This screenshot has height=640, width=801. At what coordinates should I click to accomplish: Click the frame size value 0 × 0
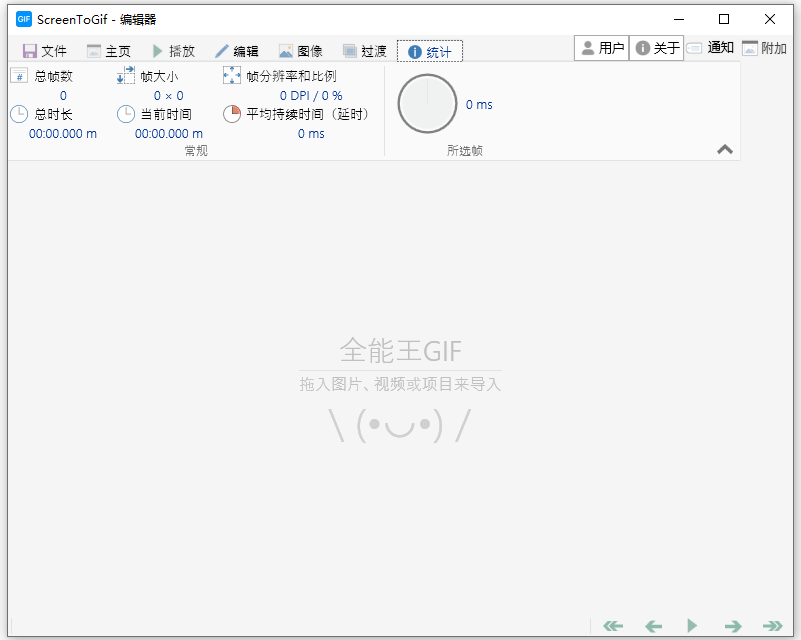(x=169, y=96)
